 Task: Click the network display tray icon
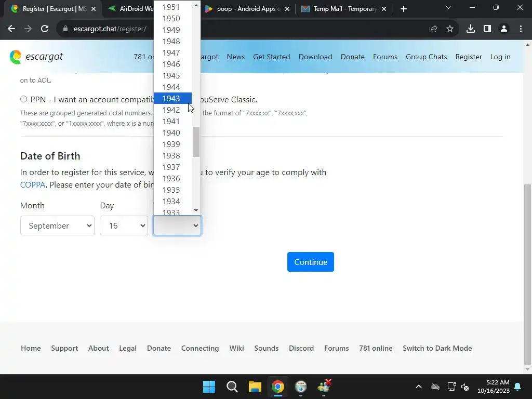451,387
